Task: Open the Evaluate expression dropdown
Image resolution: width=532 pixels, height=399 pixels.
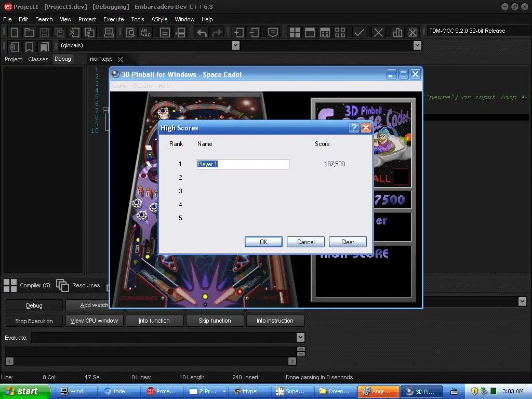Action: (x=300, y=337)
